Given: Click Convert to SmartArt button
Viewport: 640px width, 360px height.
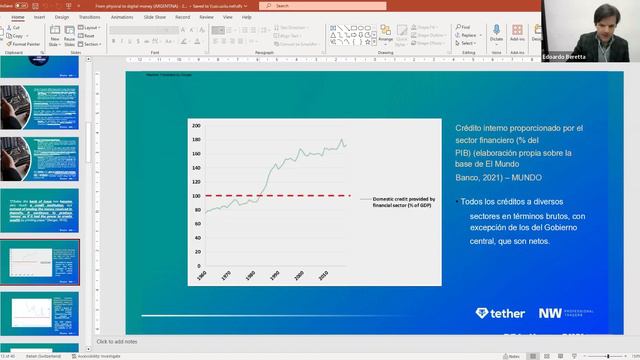Looking at the screenshot, I should click(297, 44).
